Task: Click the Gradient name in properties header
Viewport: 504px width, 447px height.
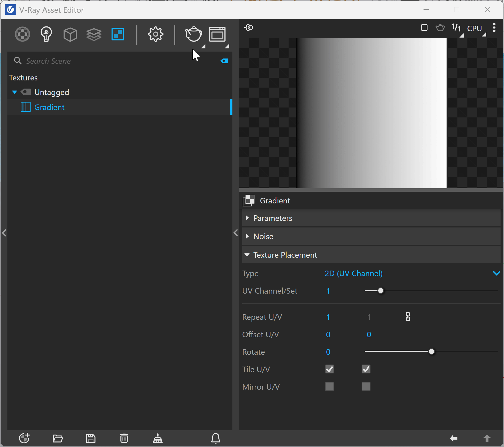Action: click(275, 201)
